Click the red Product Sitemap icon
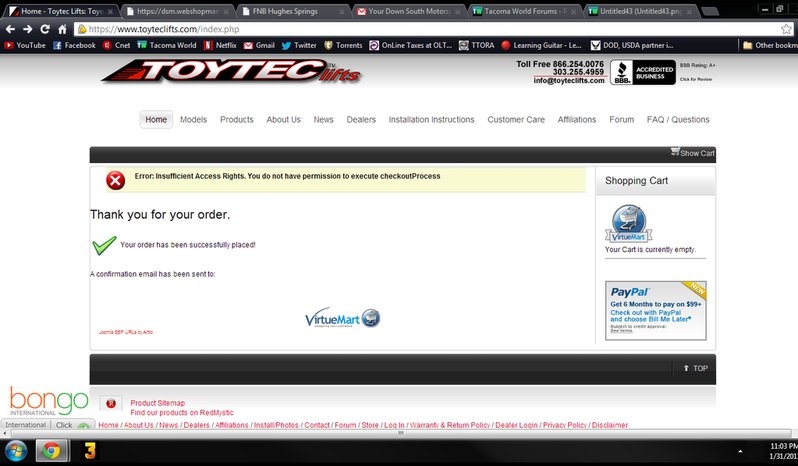The image size is (798, 466). coord(110,403)
